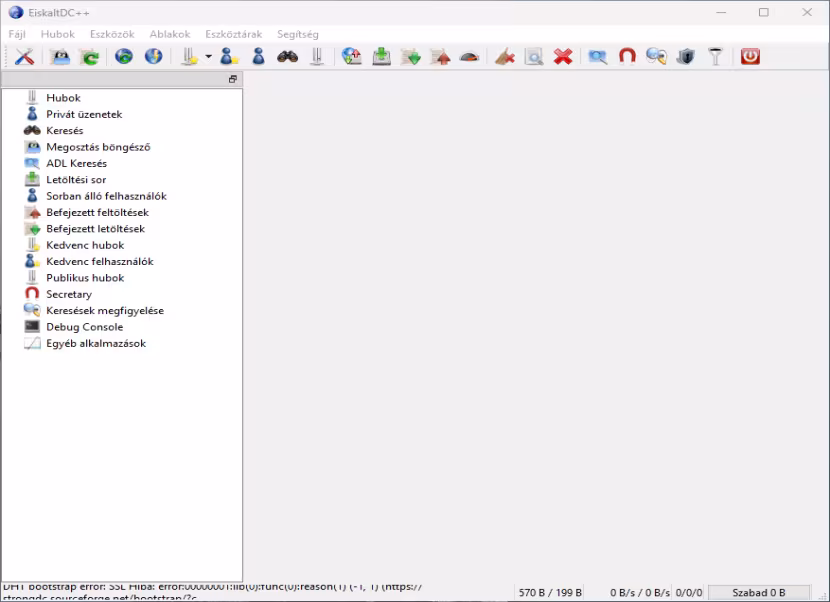Select Letöltési sor in sidebar

click(76, 179)
